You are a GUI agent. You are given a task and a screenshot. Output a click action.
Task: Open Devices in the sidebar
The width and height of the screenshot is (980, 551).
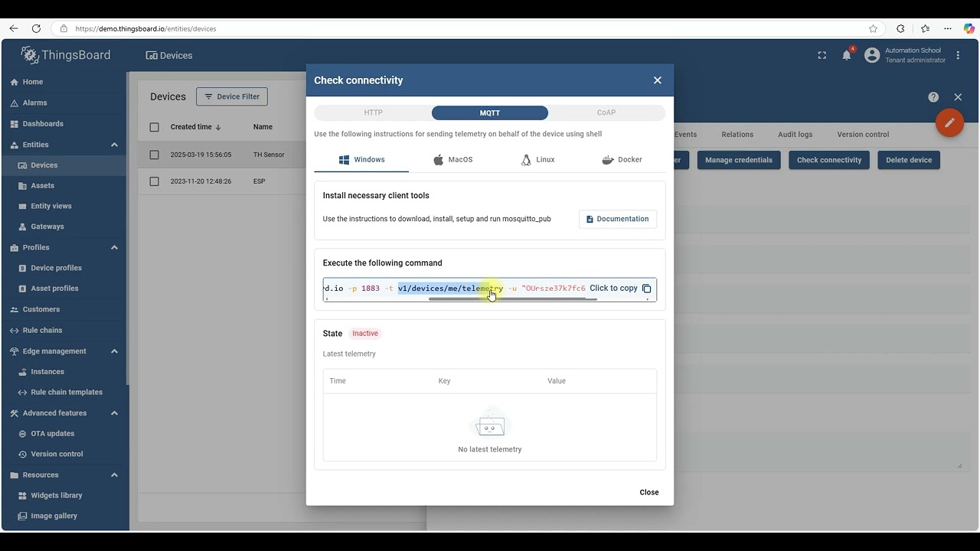tap(64, 165)
